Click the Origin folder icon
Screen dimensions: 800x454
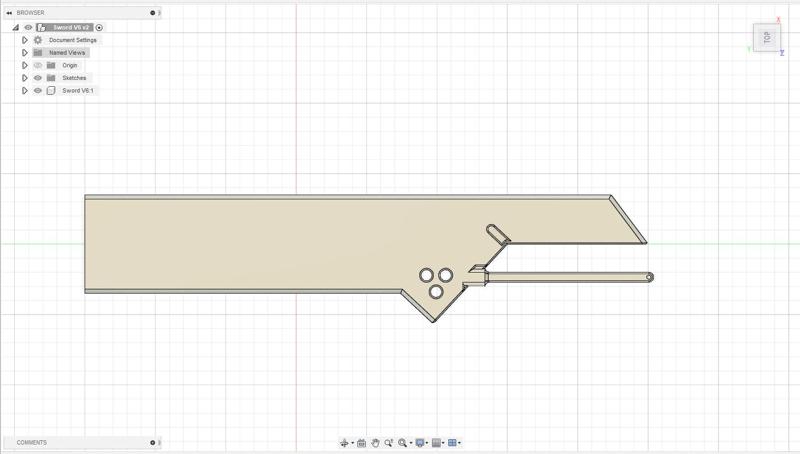[x=51, y=65]
